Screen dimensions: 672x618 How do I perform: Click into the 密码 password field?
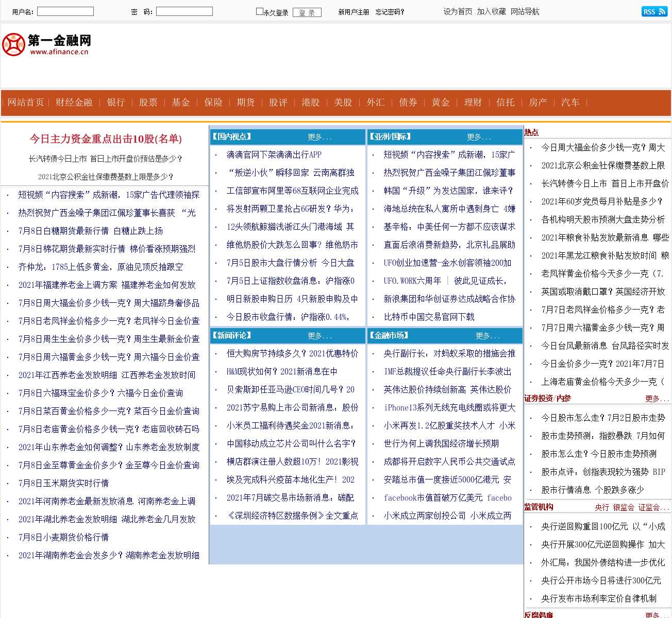184,11
